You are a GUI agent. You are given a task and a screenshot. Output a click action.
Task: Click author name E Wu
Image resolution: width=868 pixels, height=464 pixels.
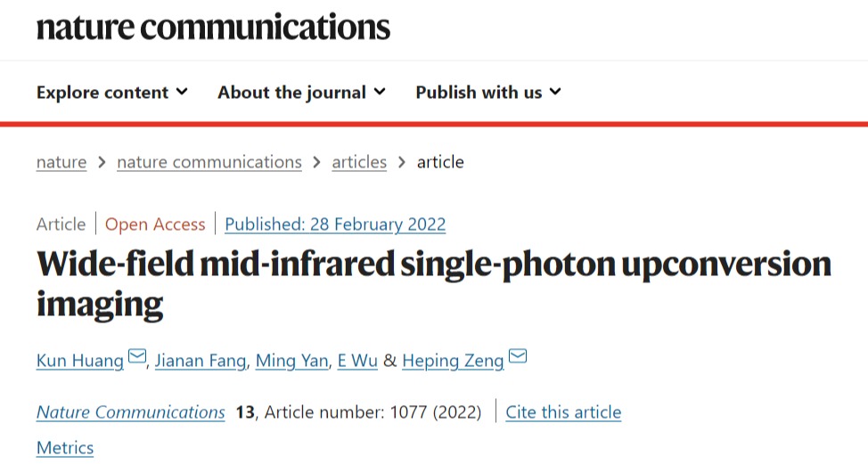(x=357, y=361)
